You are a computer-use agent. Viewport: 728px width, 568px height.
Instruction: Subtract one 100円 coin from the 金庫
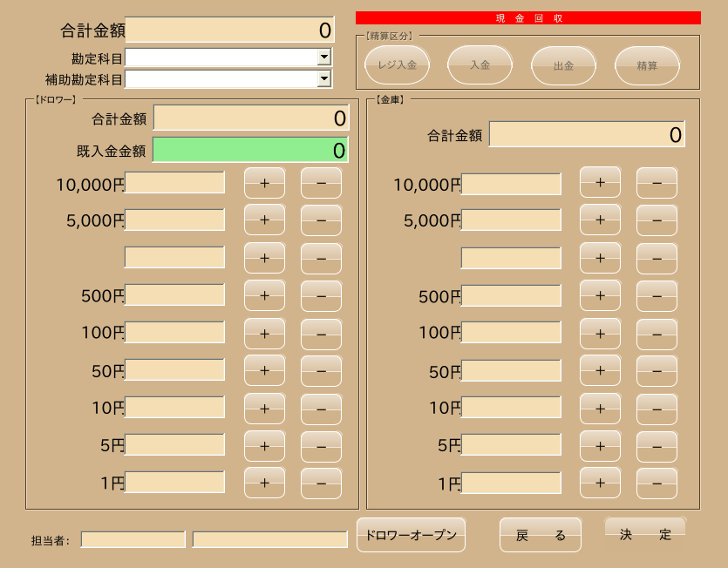tap(657, 334)
